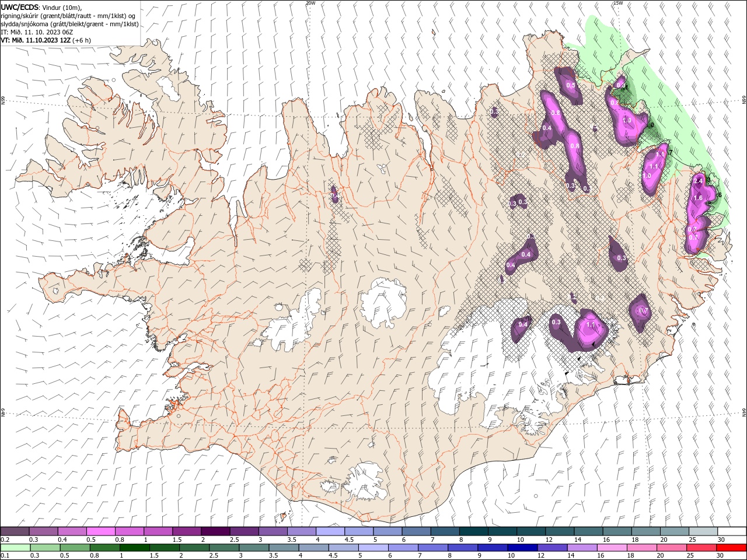Click the snow legend swatch labeled 0.2

click(15, 531)
